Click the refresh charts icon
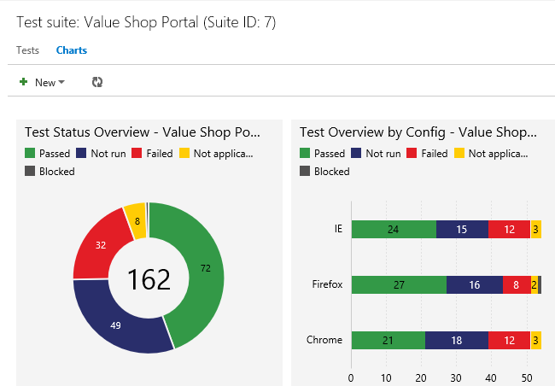 [x=97, y=82]
